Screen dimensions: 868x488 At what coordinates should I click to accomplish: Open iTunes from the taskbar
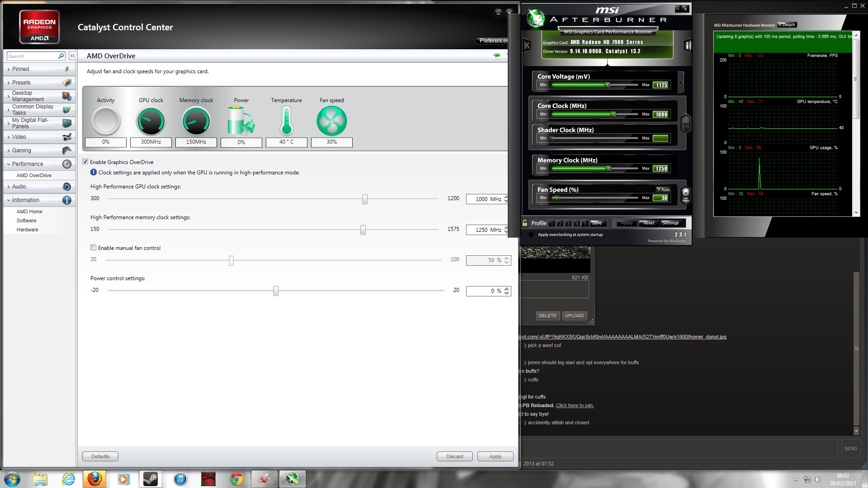coord(180,479)
